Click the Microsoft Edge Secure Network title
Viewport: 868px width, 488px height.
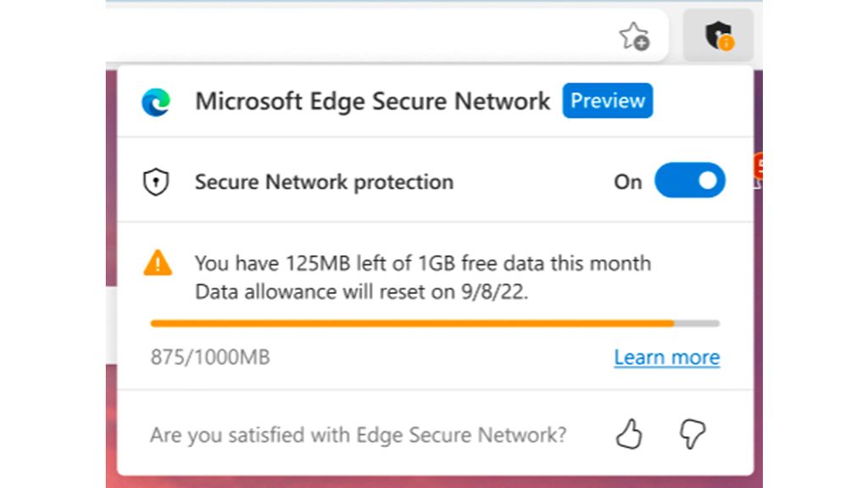[373, 101]
